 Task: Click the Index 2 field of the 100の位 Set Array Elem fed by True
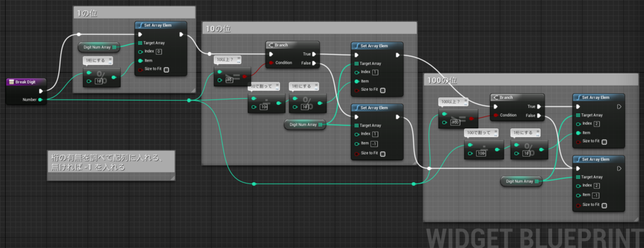[x=596, y=124]
